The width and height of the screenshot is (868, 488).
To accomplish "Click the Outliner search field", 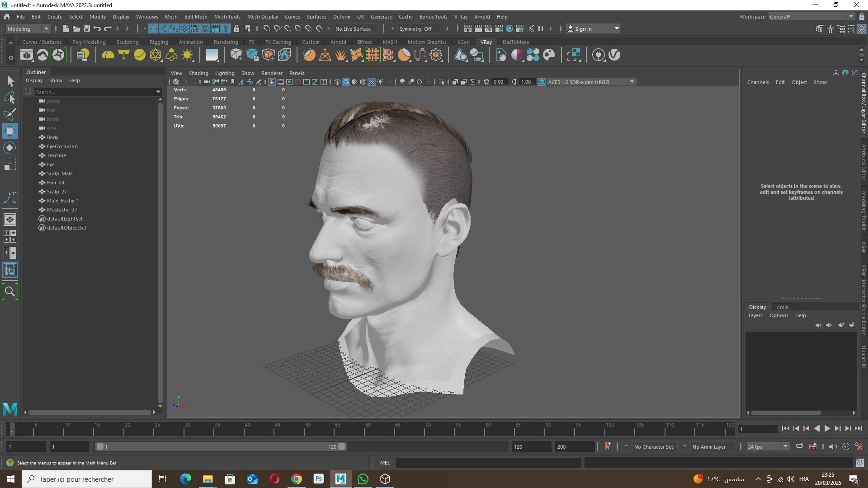I will tap(94, 92).
